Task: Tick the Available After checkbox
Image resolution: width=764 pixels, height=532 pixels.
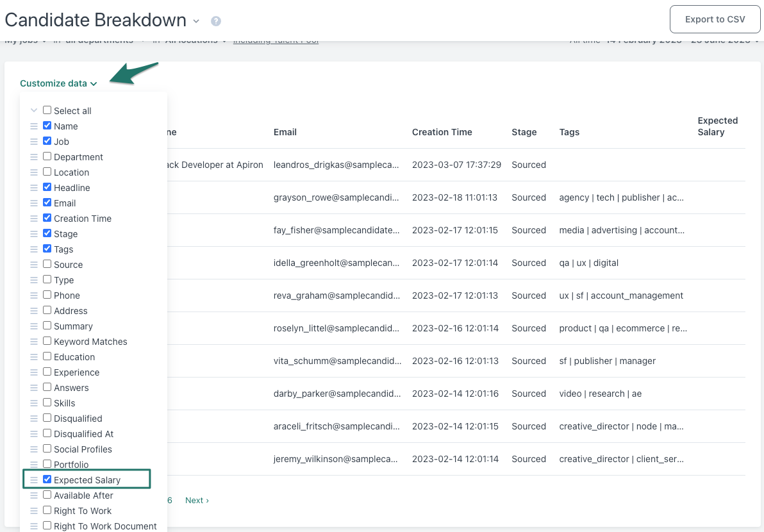Action: pos(47,495)
